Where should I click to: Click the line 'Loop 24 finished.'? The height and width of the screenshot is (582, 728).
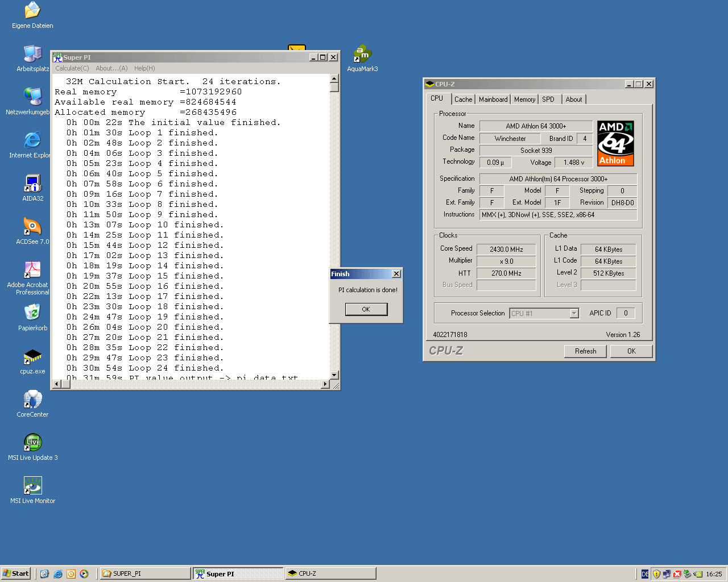pos(145,368)
